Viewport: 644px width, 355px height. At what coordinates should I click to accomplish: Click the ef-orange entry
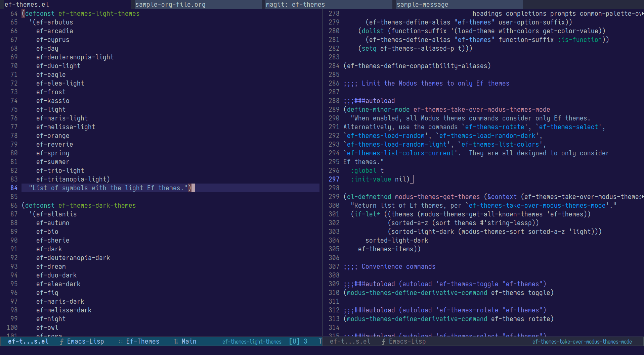tap(53, 136)
